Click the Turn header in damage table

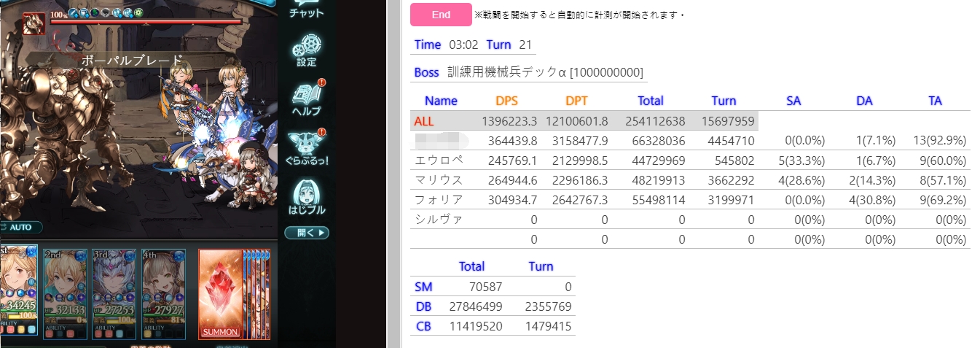coord(724,101)
